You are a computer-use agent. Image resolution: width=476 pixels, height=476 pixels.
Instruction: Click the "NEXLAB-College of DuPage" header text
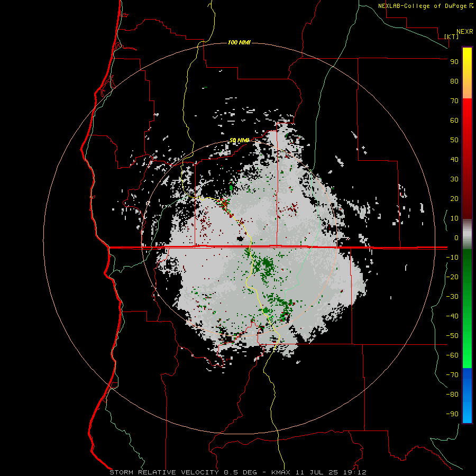(423, 6)
